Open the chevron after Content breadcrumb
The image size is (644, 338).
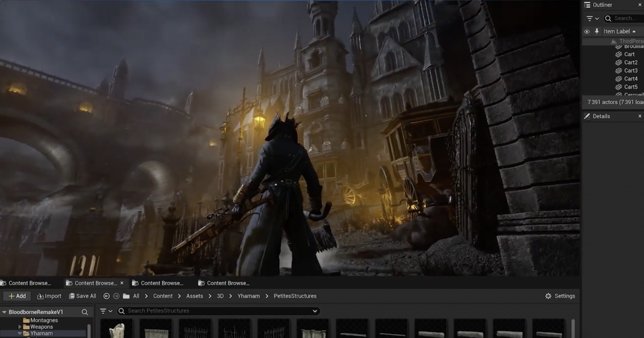(x=179, y=296)
